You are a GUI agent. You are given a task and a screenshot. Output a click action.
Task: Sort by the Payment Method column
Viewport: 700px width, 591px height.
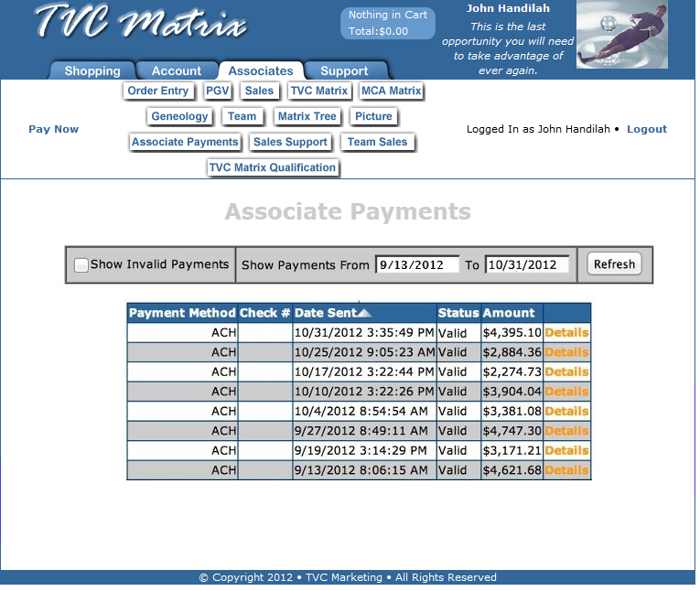pos(182,313)
